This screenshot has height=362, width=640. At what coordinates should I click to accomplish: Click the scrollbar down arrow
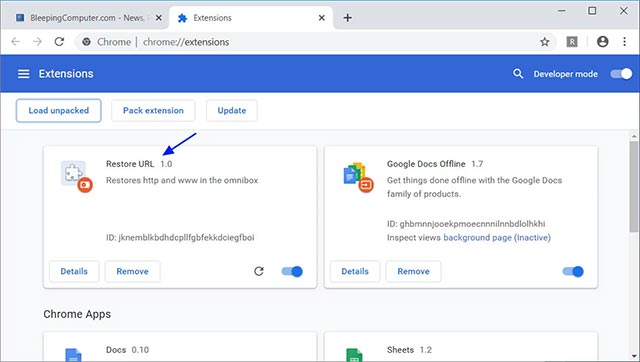[x=634, y=357]
